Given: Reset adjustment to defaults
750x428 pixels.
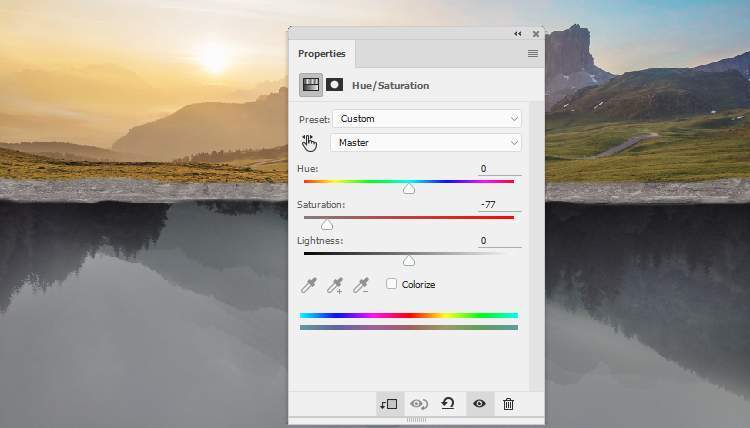Looking at the screenshot, I should click(x=448, y=404).
